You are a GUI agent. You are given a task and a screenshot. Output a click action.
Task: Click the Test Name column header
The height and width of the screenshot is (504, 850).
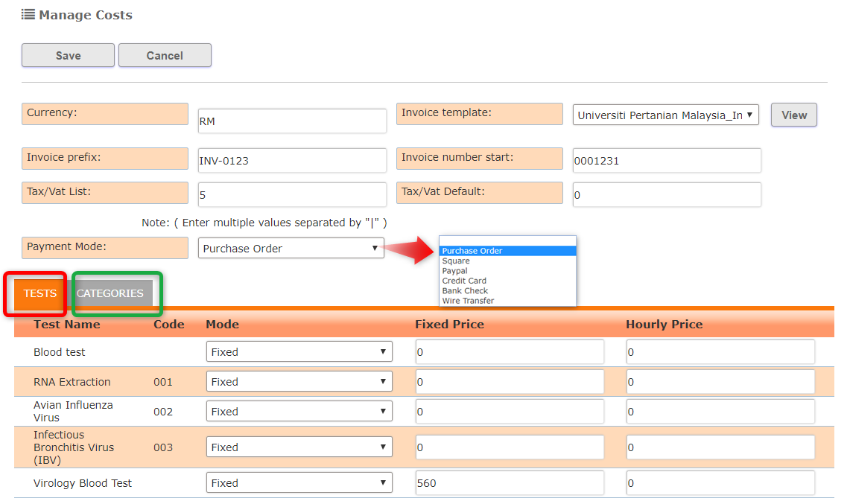pyautogui.click(x=67, y=324)
